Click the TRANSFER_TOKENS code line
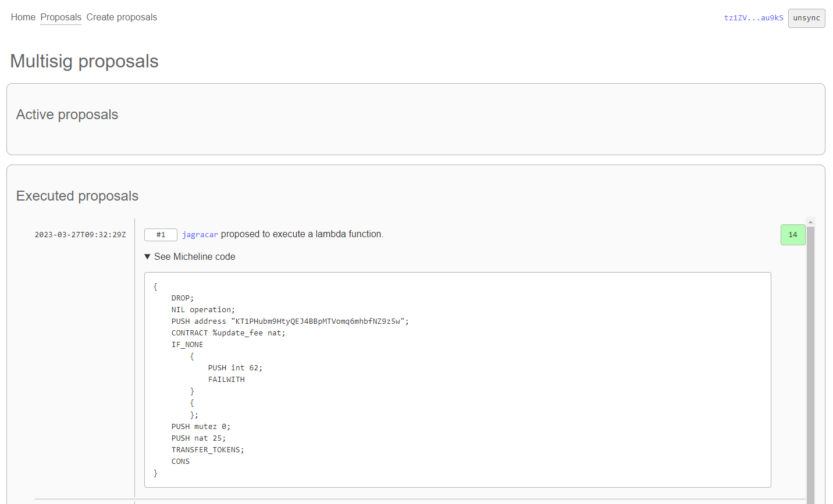This screenshot has height=504, width=833. (208, 450)
